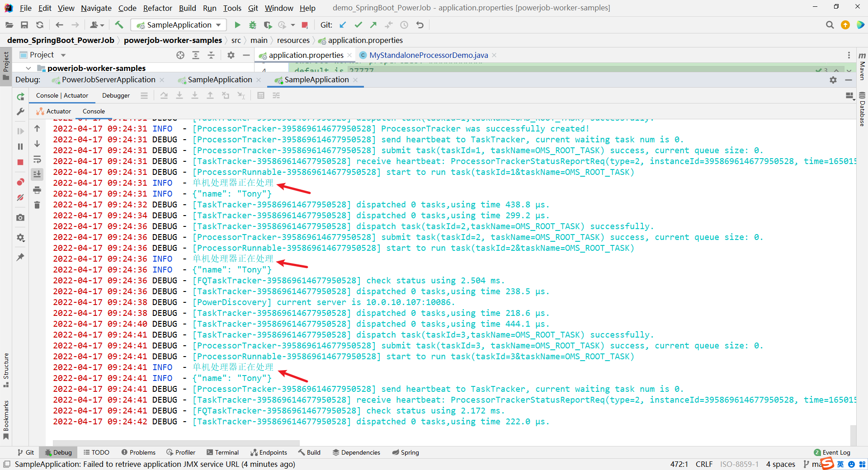The image size is (868, 470).
Task: Switch to the Actuator tab
Action: point(54,111)
